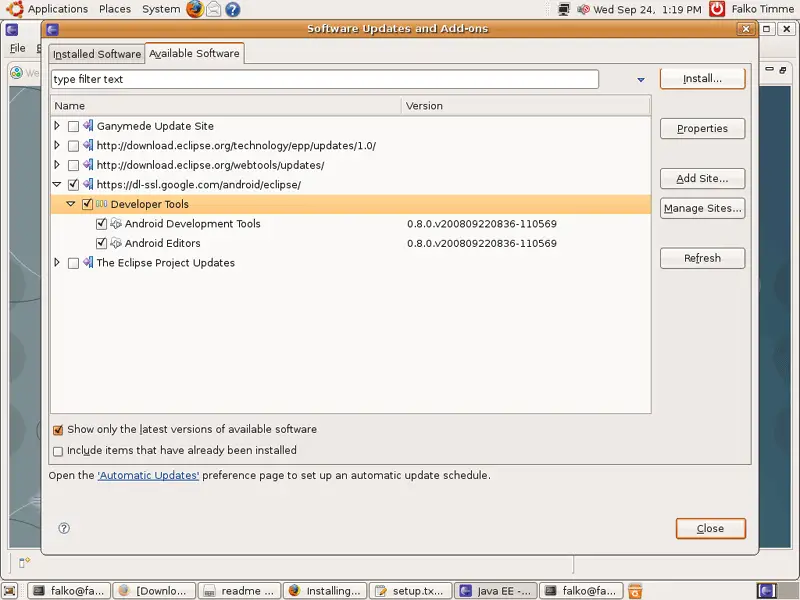Click the Welcome globe icon in the Eclipse window
The image size is (800, 600).
(16, 72)
